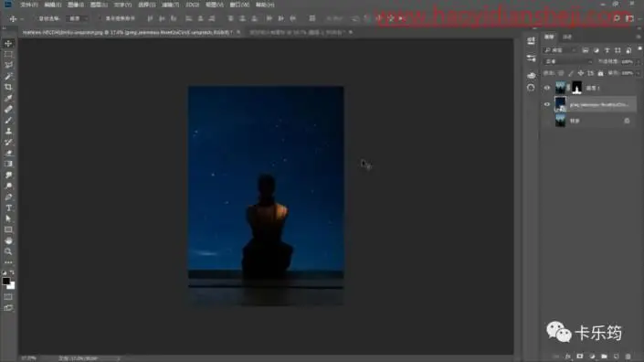This screenshot has height=362, width=644.
Task: Hide the top masked layer via eye
Action: pos(546,88)
